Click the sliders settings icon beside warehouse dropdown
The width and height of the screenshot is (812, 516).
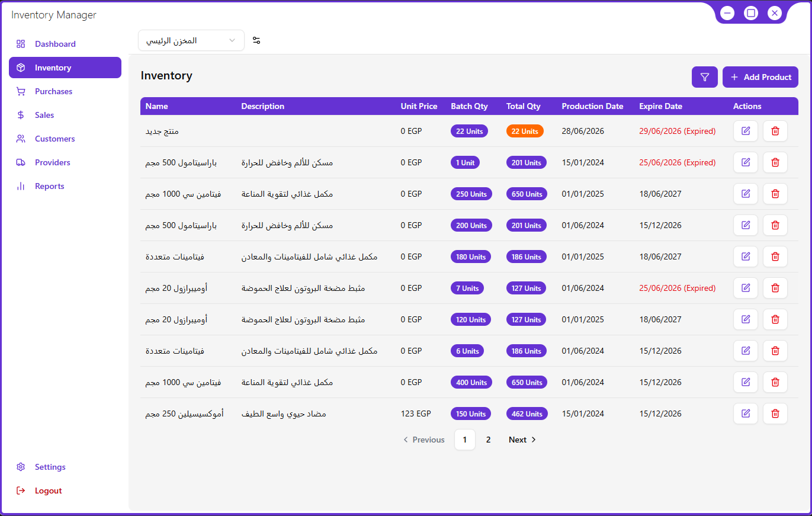(x=256, y=40)
